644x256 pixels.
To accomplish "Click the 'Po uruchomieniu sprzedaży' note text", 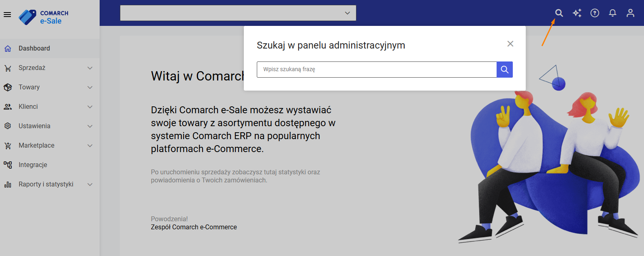I will tap(236, 176).
